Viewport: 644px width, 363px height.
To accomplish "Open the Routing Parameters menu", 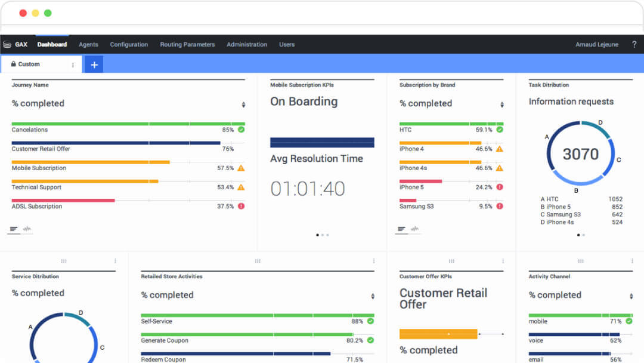I will coord(187,44).
